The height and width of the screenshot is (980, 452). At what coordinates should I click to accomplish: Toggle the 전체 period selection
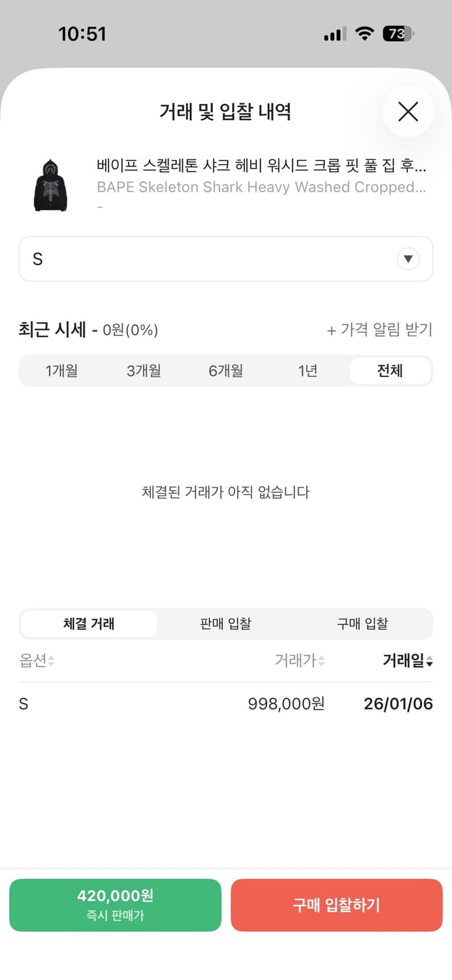[x=390, y=370]
